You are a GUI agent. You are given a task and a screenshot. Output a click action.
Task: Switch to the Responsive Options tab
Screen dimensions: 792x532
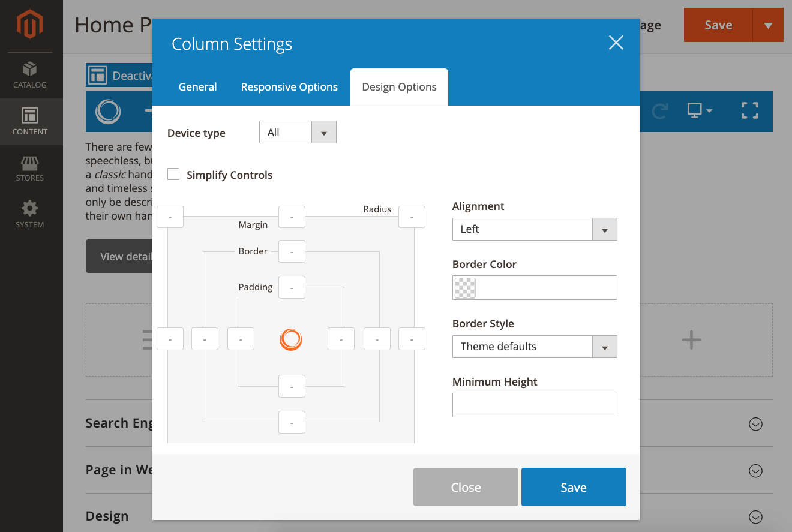point(289,86)
